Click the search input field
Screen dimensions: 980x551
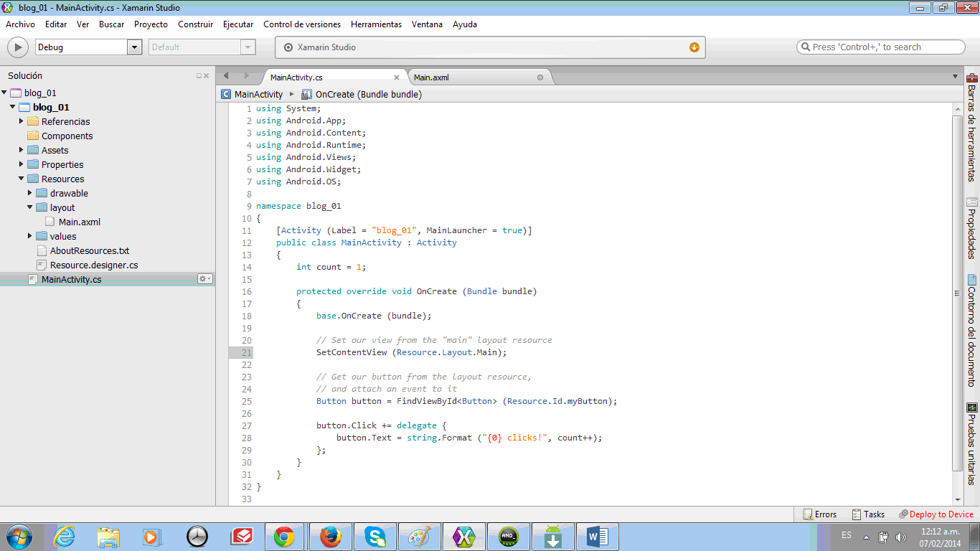tap(882, 47)
